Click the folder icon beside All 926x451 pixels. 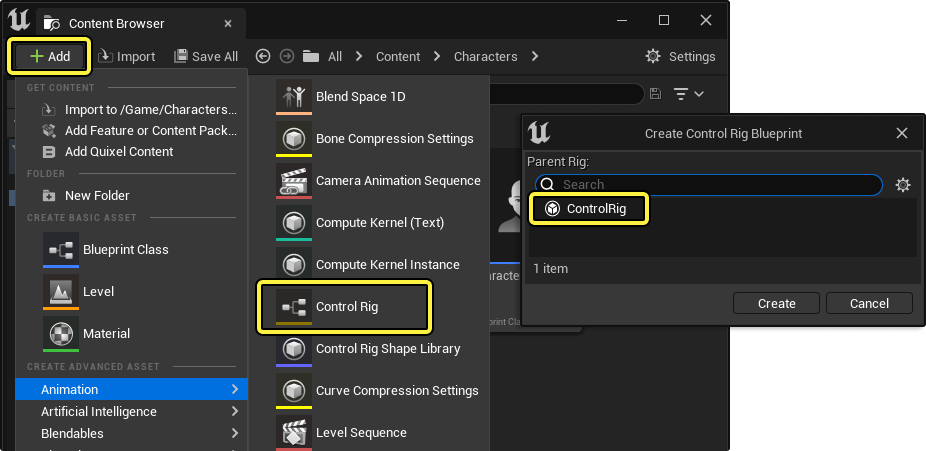(x=311, y=57)
